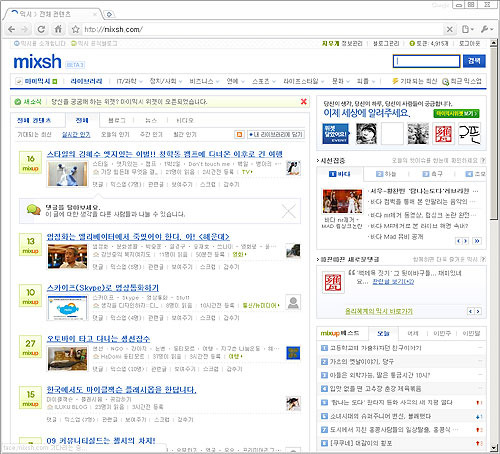
Task: Click the browser forward arrow
Action: click(25, 29)
